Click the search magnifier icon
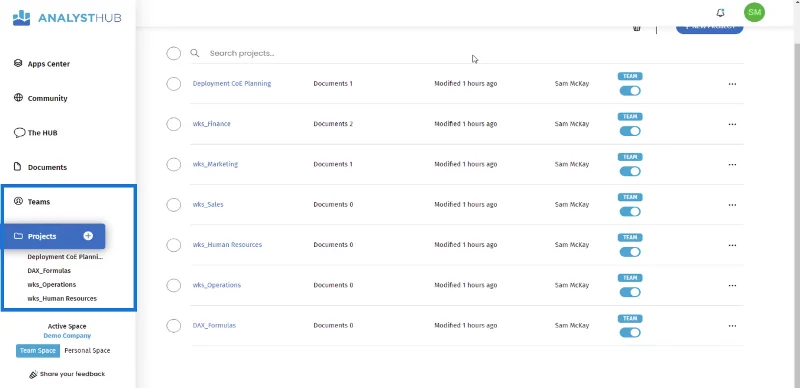Screen dimensions: 800x388 tap(194, 53)
